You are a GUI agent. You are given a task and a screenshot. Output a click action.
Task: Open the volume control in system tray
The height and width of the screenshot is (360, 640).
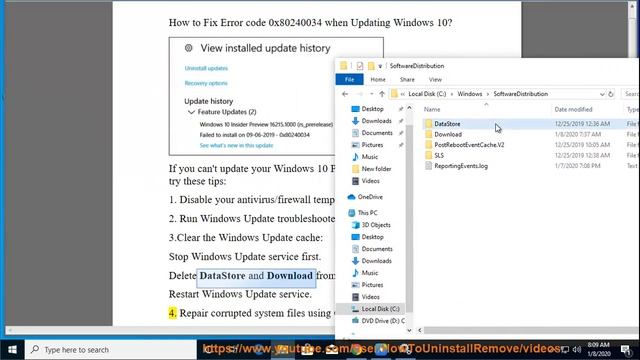(x=577, y=349)
